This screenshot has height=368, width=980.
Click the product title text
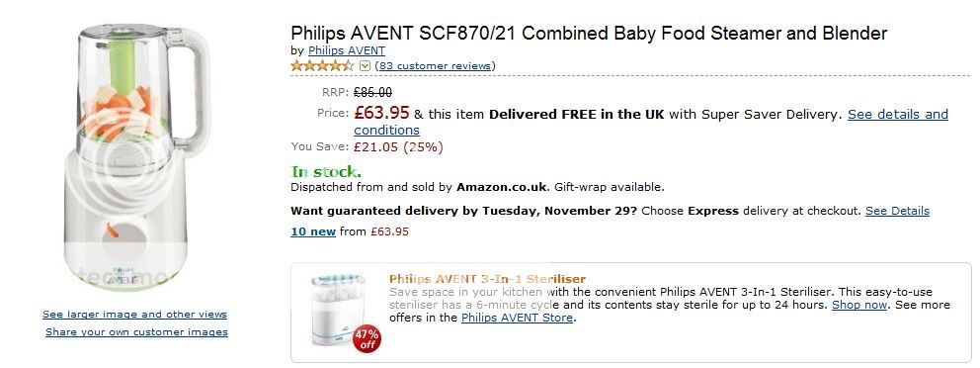pyautogui.click(x=589, y=34)
